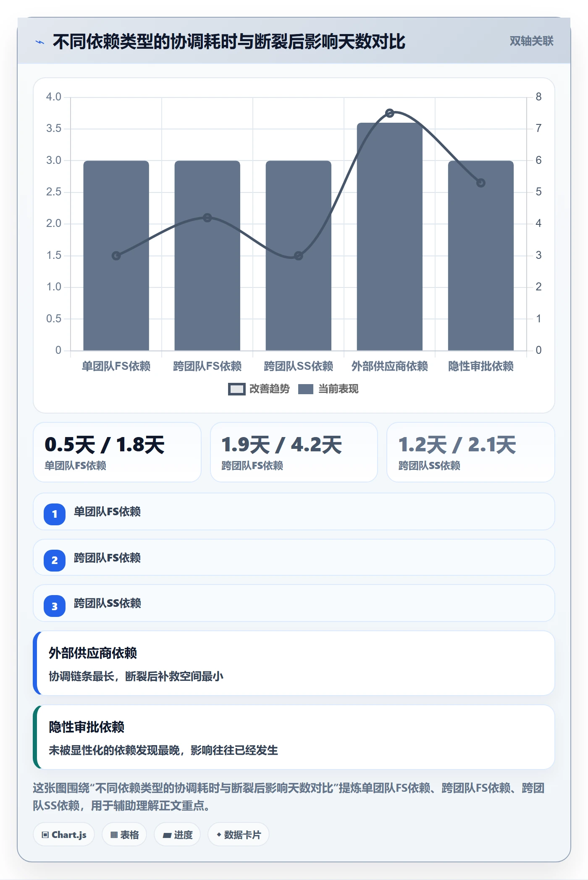Select the 跨团队SS依赖 list row text

tap(108, 603)
